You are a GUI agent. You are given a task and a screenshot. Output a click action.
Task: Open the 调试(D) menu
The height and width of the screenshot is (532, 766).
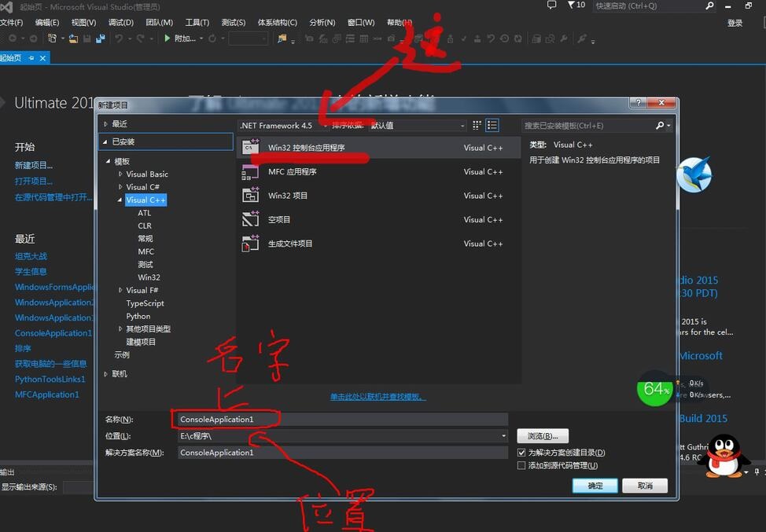(120, 23)
